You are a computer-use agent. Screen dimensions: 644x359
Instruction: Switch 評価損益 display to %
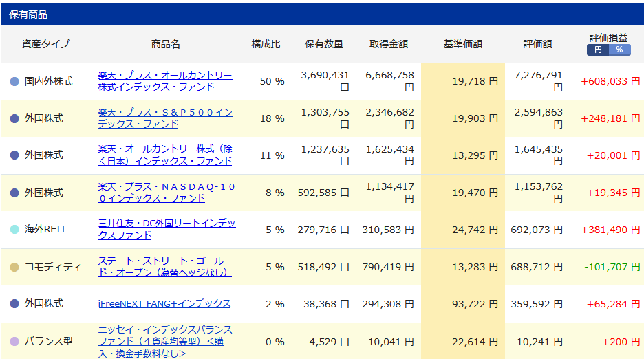[619, 50]
